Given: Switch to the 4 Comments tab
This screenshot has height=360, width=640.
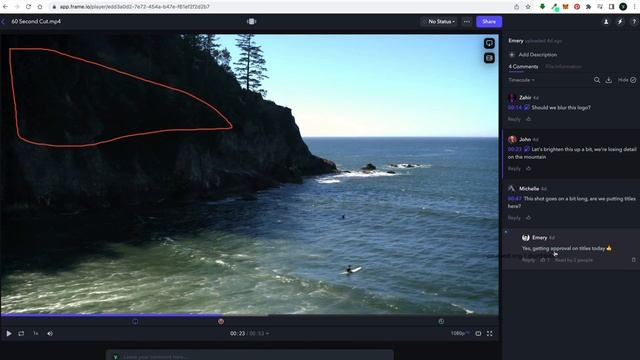Looking at the screenshot, I should tap(523, 67).
